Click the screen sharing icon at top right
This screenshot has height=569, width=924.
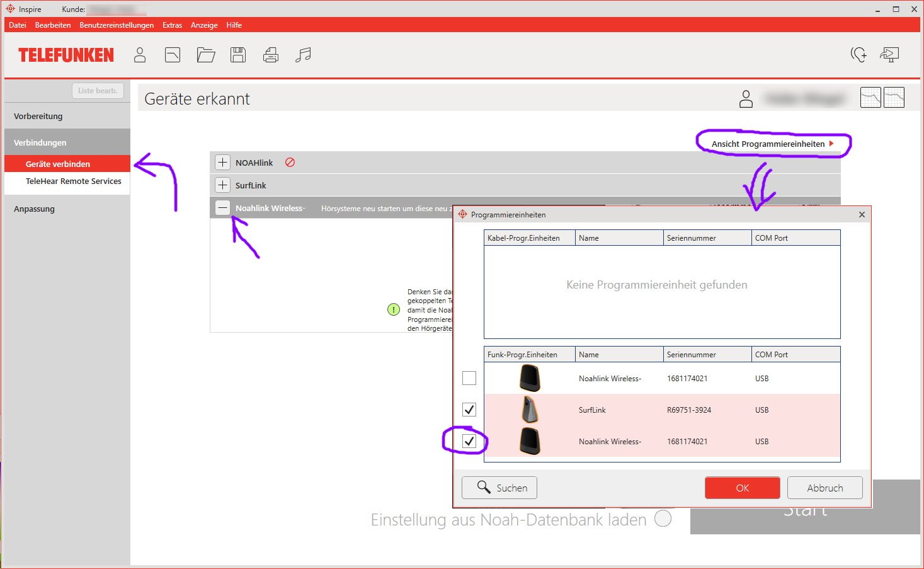click(x=889, y=55)
